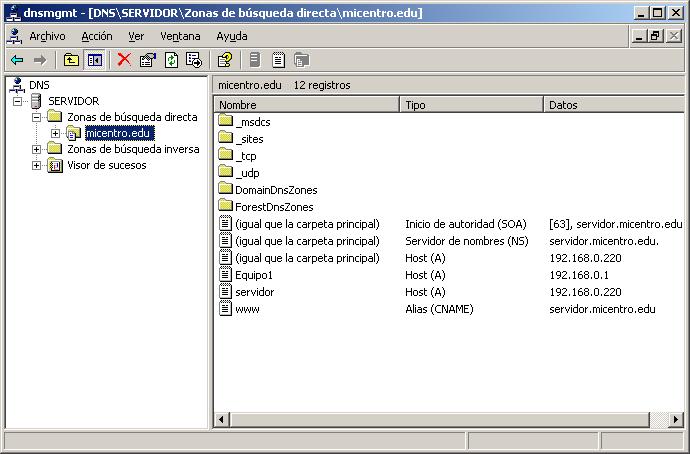Click the servidor.micentro.edu. NS data cell
The image size is (690, 454).
click(604, 241)
